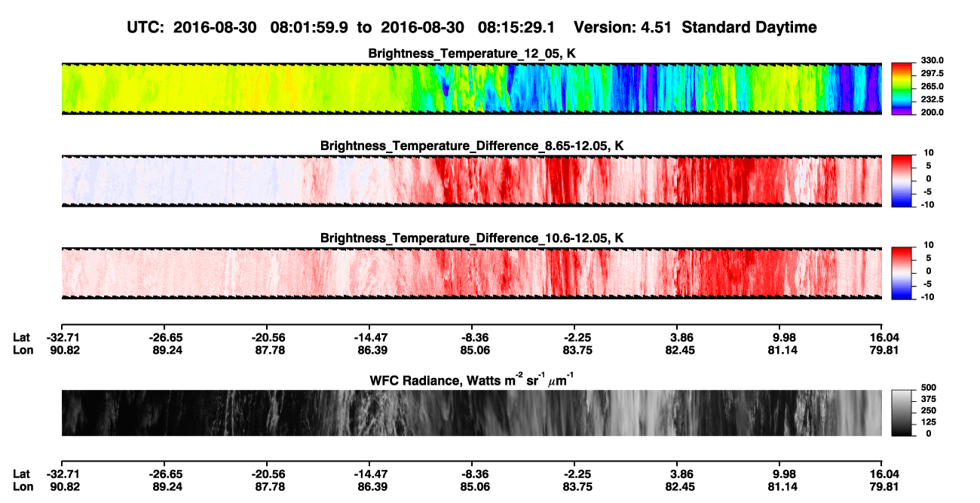Click the 10.6-12.05 difference image strip
980x503 pixels.
point(471,273)
